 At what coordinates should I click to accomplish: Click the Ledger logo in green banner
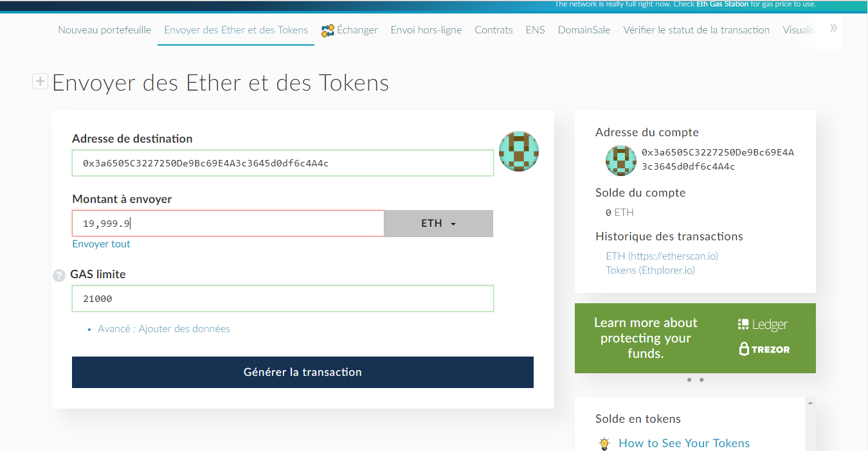click(x=763, y=324)
